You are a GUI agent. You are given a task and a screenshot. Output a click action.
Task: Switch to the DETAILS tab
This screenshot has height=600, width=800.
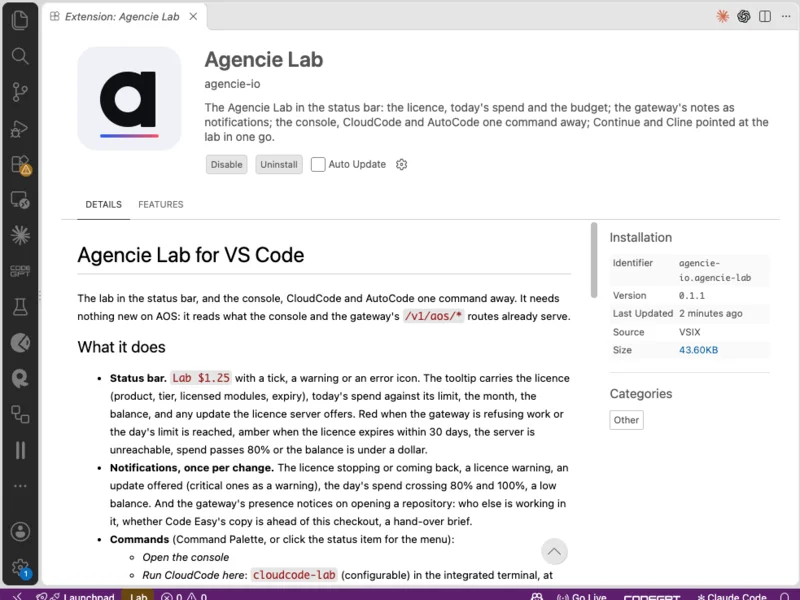(104, 205)
